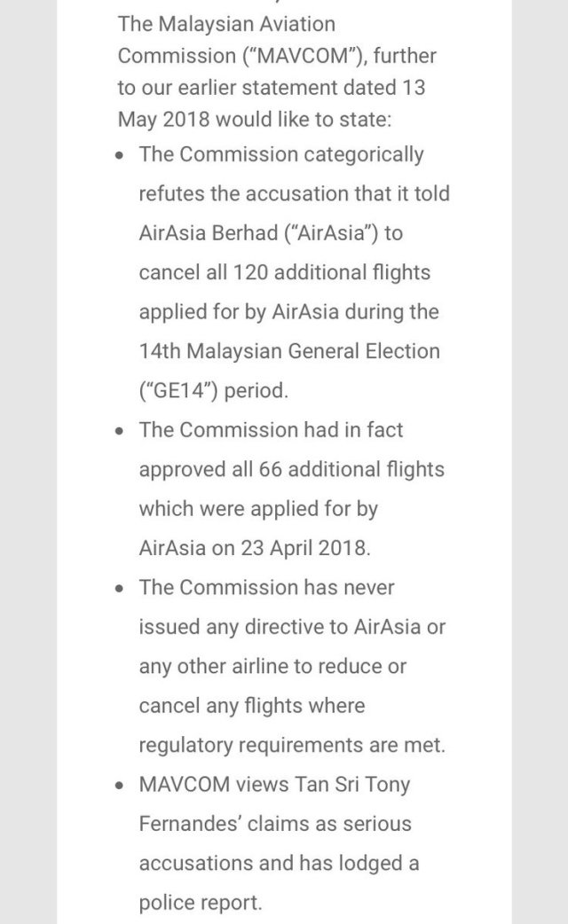Click "categorically" in the first bullet

click(x=364, y=154)
